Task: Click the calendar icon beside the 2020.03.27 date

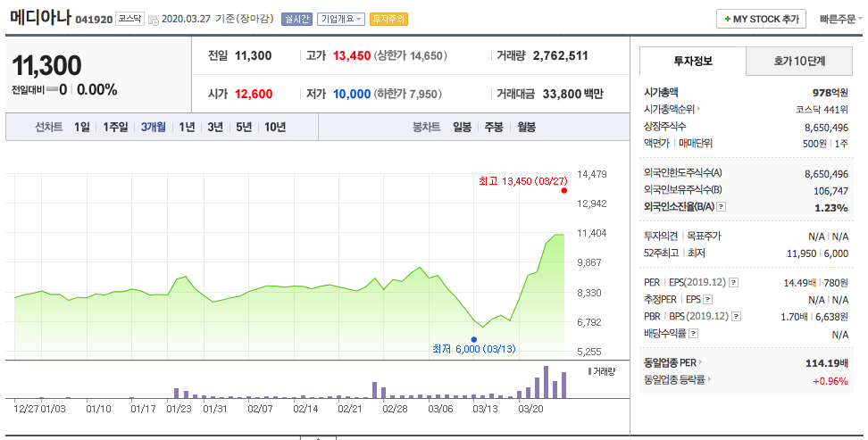Action: pos(154,20)
